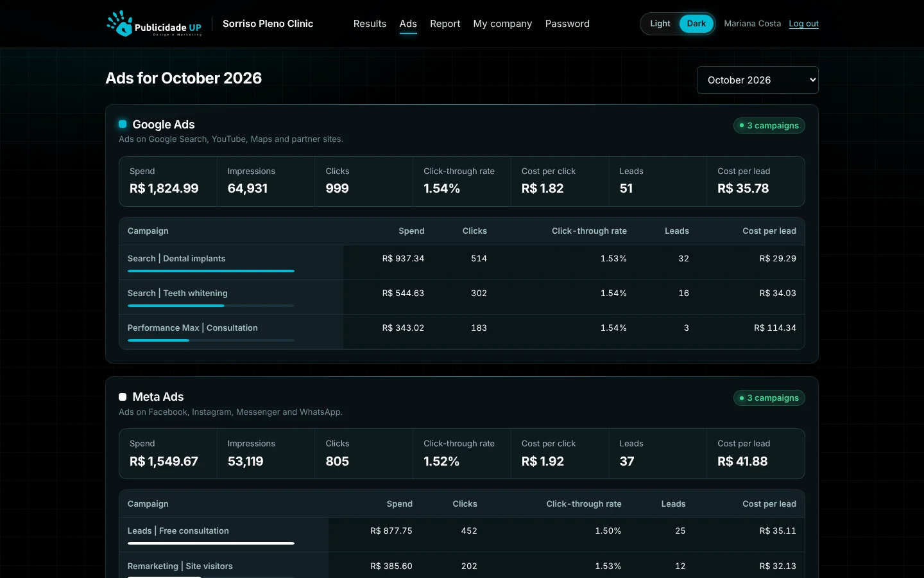Click cost per lead R$ 114.34 cell
Viewport: 924px width, 578px height.
pyautogui.click(x=775, y=328)
